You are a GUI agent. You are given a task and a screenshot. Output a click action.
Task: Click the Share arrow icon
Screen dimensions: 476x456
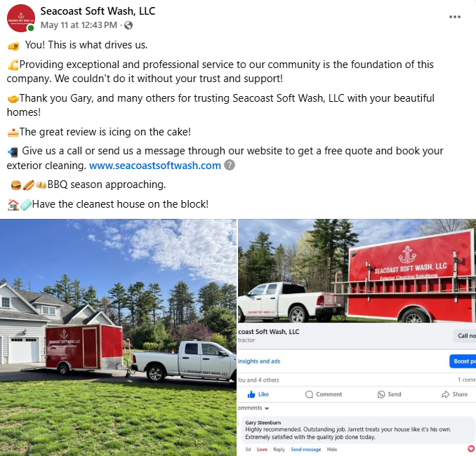[445, 394]
